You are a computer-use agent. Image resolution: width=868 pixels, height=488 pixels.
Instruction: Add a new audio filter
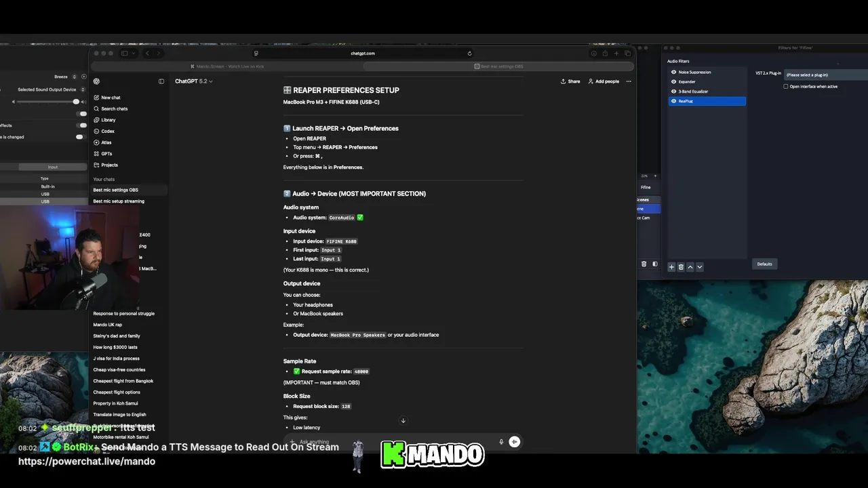tap(671, 267)
